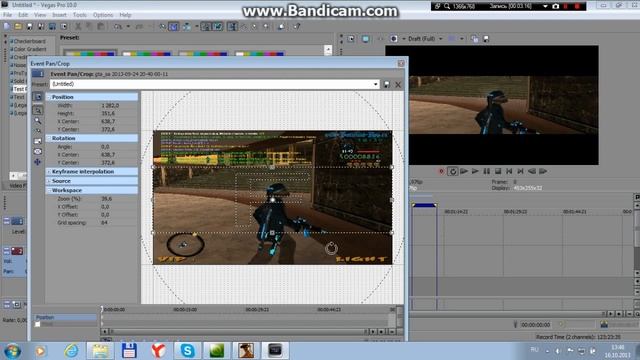Click Bandicam record status bar camera icon
This screenshot has width=640, height=360.
click(x=556, y=7)
